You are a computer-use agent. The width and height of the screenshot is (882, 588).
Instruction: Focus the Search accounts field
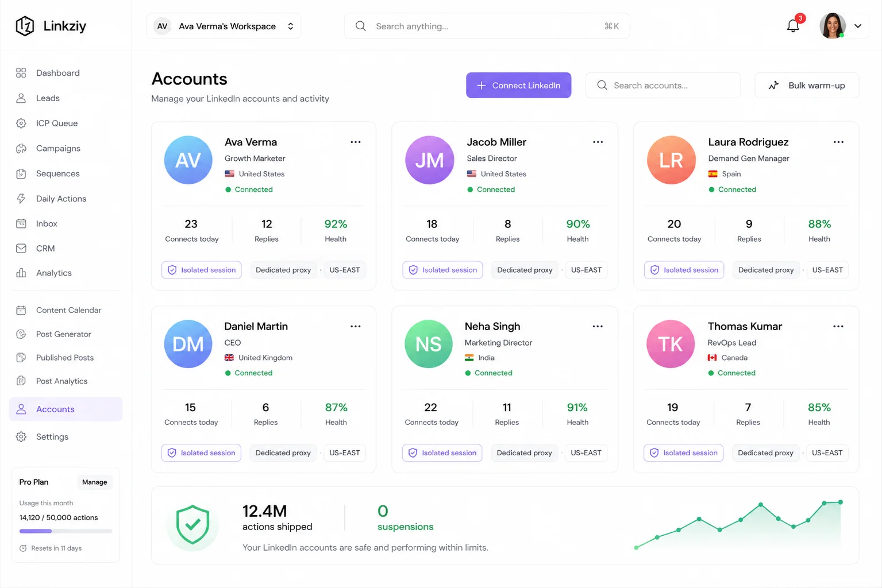click(x=663, y=85)
